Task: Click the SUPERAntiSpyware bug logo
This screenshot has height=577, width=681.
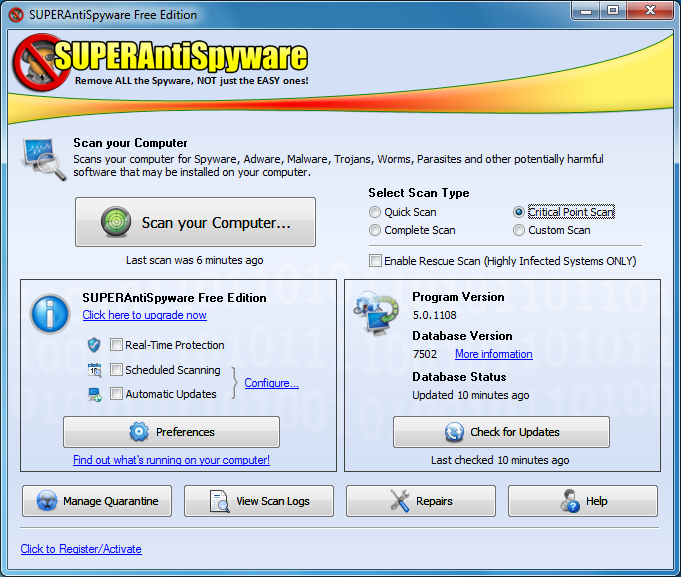Action: pos(37,62)
